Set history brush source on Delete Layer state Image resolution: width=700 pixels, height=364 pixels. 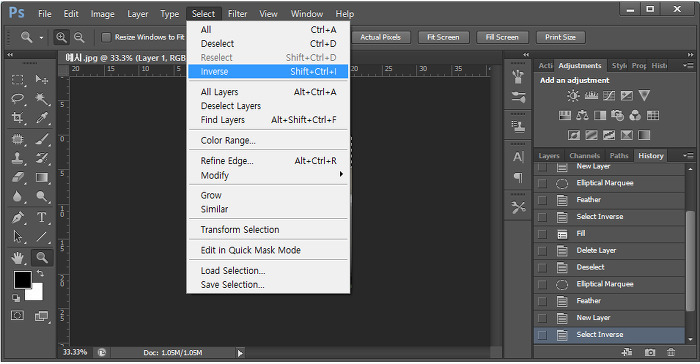click(x=542, y=251)
